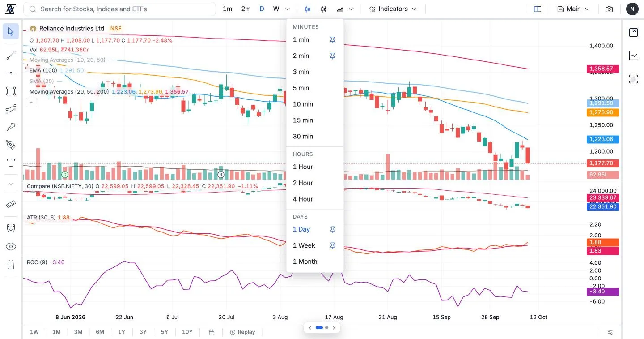This screenshot has width=644, height=339.
Task: Delete drawings with the trash icon
Action: [x=11, y=264]
